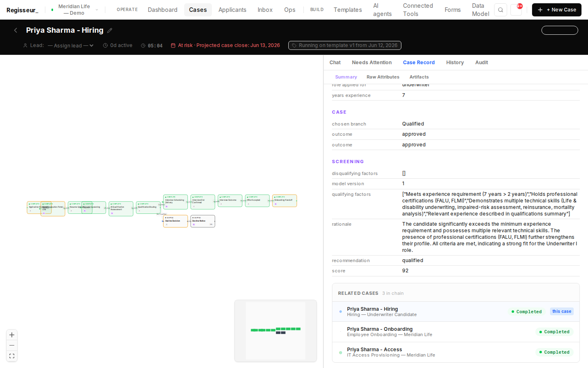The height and width of the screenshot is (368, 588).
Task: Click the person icon beside Lead
Action: (x=25, y=45)
